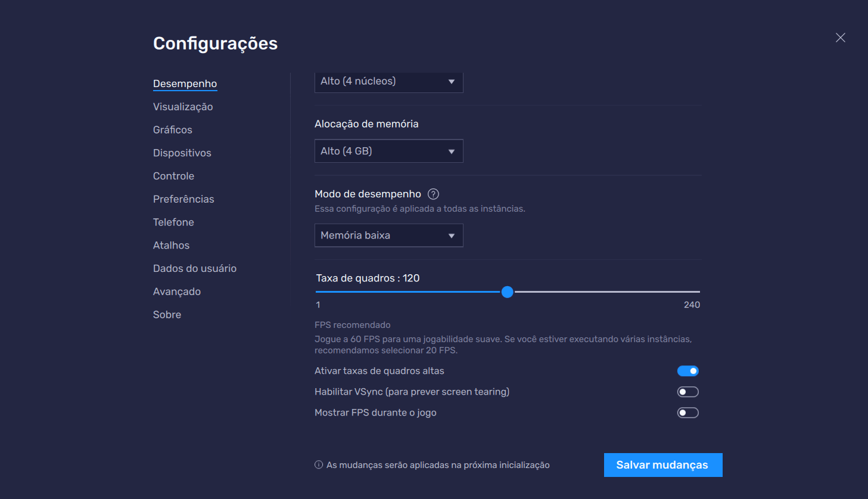Image resolution: width=868 pixels, height=499 pixels.
Task: Expand the Alto (4 GB) memory dropdown
Action: [389, 151]
